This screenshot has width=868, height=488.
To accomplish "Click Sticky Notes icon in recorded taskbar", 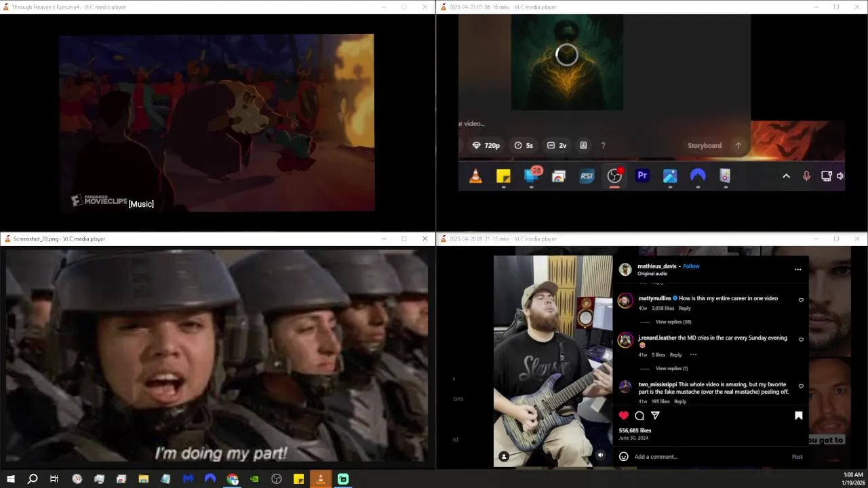I will click(x=503, y=176).
